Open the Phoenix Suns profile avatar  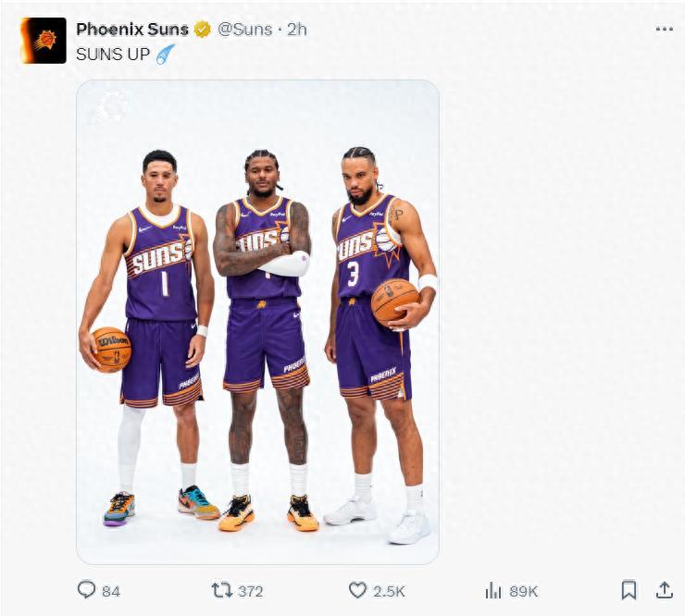coord(44,41)
